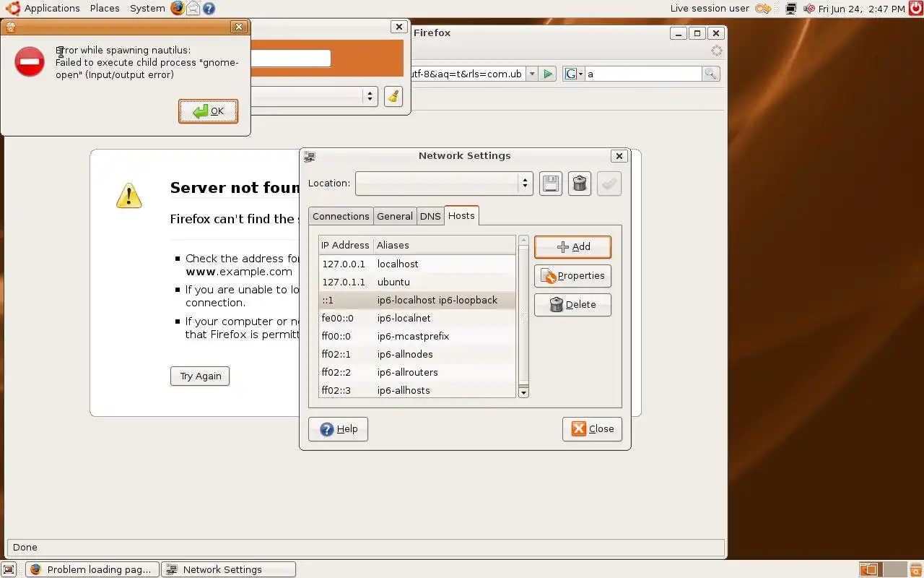This screenshot has width=924, height=578.
Task: Click the hosts list scrollbar up arrow
Action: tap(524, 241)
